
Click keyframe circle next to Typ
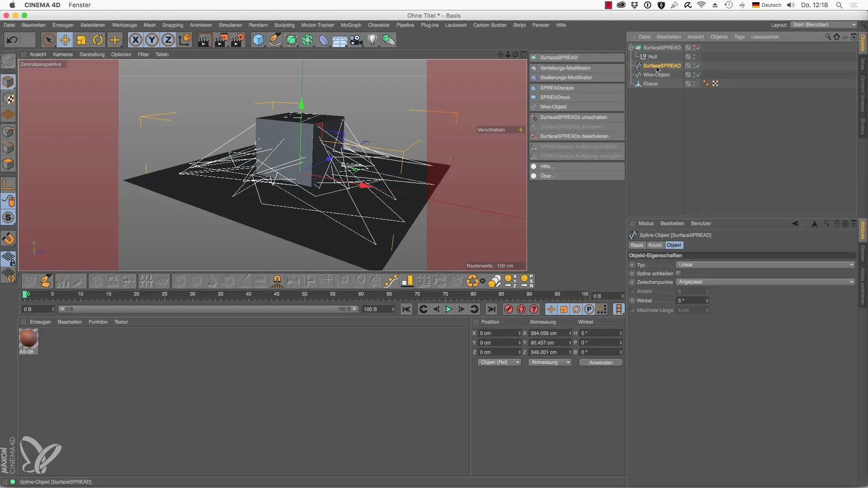click(632, 265)
